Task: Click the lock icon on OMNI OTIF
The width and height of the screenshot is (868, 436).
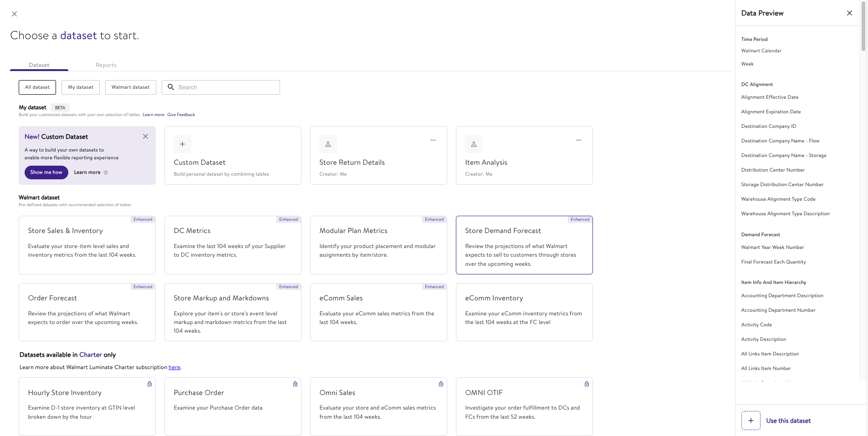Action: [x=587, y=384]
